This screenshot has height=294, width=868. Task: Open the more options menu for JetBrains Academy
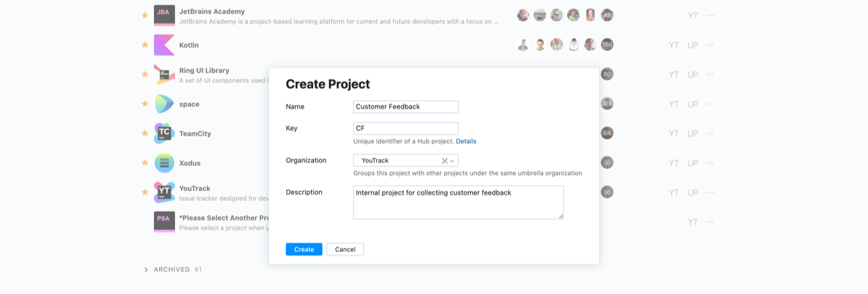pos(710,15)
